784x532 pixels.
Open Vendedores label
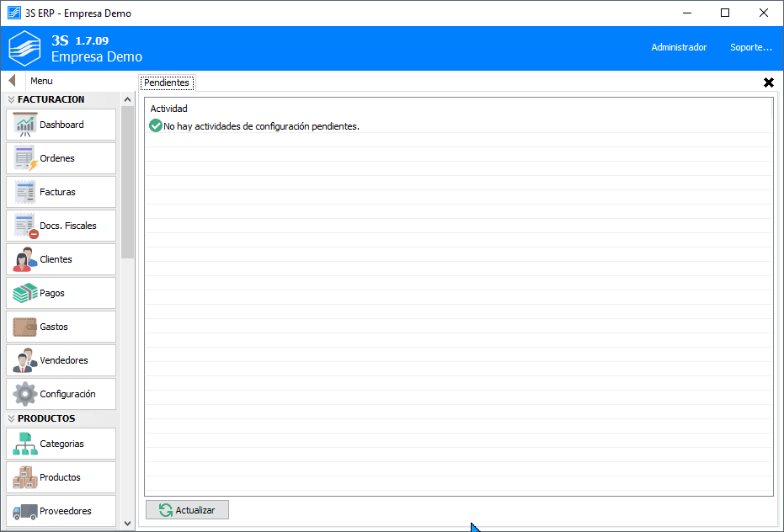coord(64,360)
